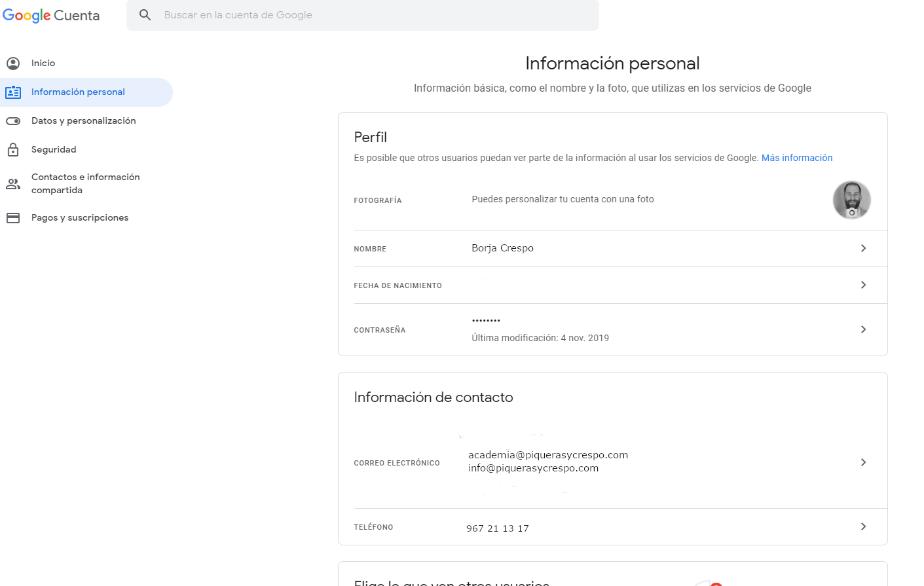Image resolution: width=924 pixels, height=586 pixels.
Task: Click the profile photo thumbnail
Action: pyautogui.click(x=852, y=200)
